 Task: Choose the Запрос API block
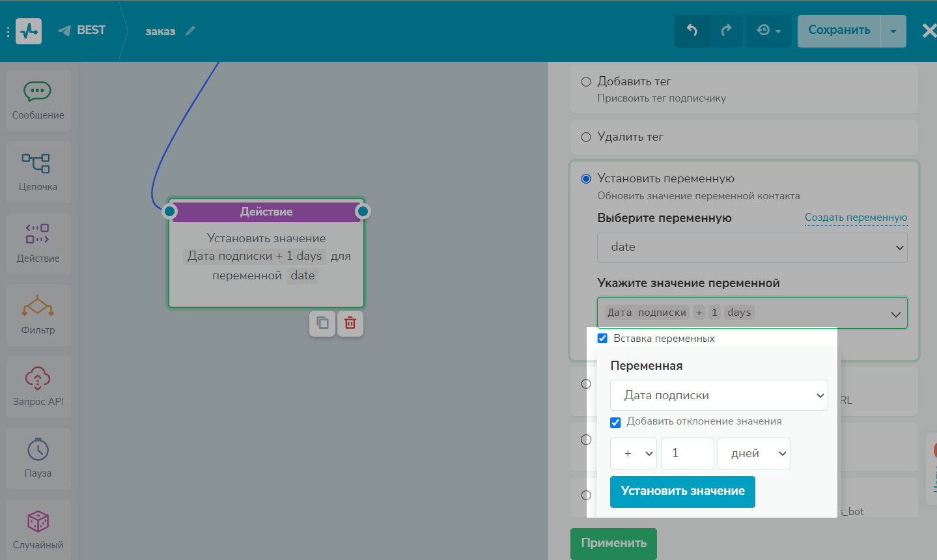(x=38, y=386)
